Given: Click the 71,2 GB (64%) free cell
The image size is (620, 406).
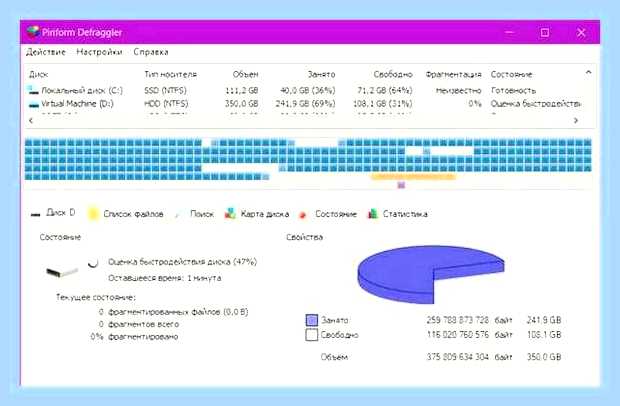Looking at the screenshot, I should pos(385,91).
